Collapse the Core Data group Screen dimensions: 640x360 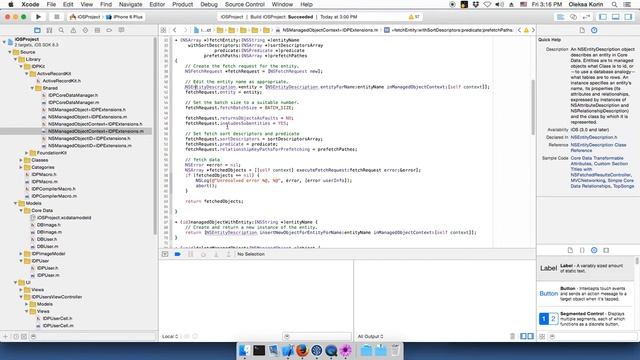point(21,210)
